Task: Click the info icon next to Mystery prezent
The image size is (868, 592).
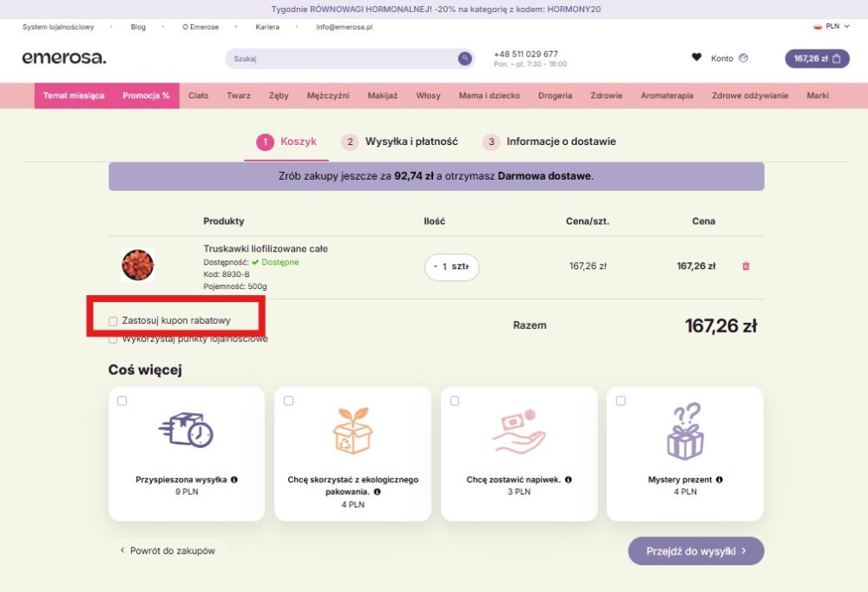Action: click(720, 479)
